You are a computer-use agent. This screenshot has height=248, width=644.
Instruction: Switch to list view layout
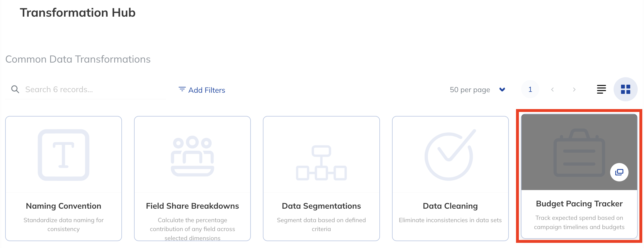[601, 89]
